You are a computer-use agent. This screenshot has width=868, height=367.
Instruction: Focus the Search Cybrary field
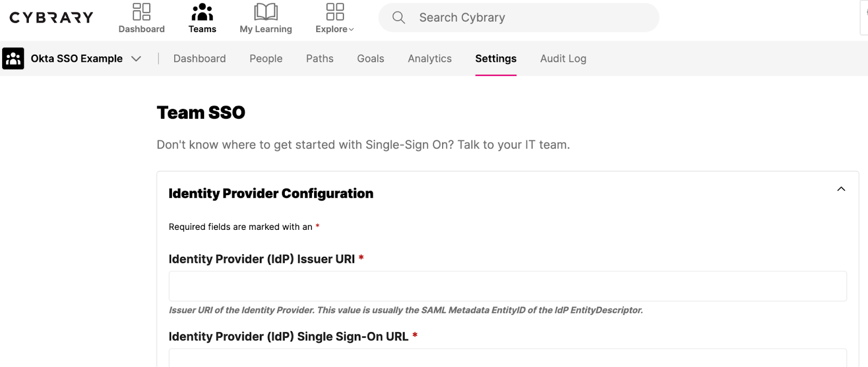[x=519, y=17]
